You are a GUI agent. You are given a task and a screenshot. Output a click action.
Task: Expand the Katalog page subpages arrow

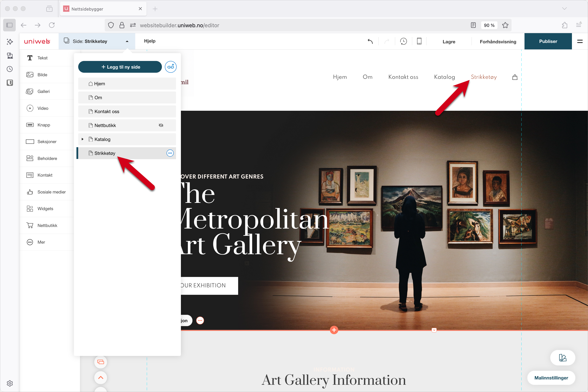point(83,139)
